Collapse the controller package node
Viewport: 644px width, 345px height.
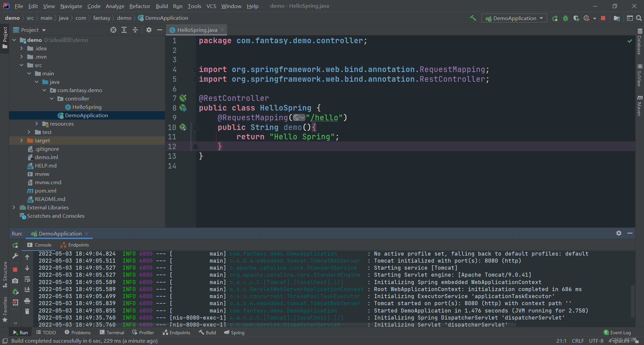52,98
